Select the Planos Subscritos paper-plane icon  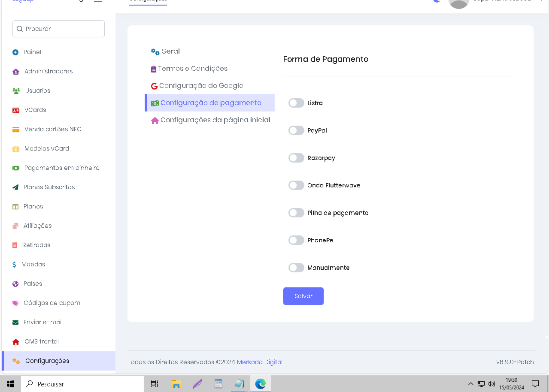click(x=15, y=187)
